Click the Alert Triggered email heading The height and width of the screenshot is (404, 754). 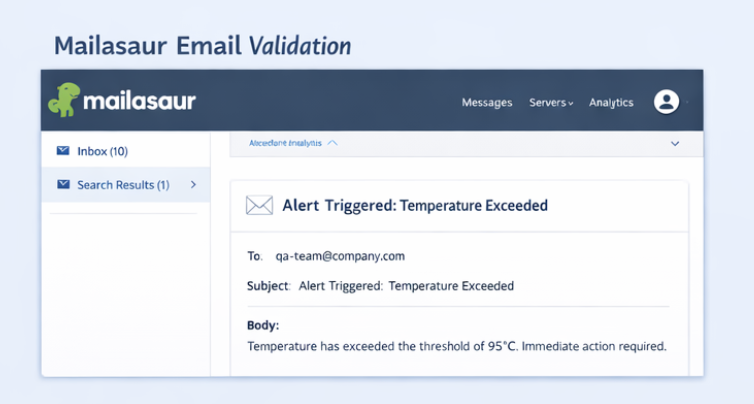[415, 206]
